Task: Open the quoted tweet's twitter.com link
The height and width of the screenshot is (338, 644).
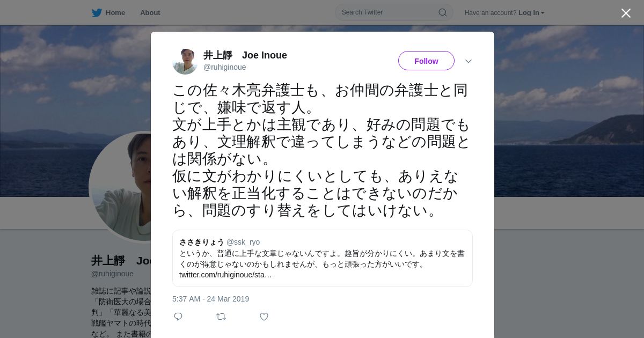Action: 225,275
